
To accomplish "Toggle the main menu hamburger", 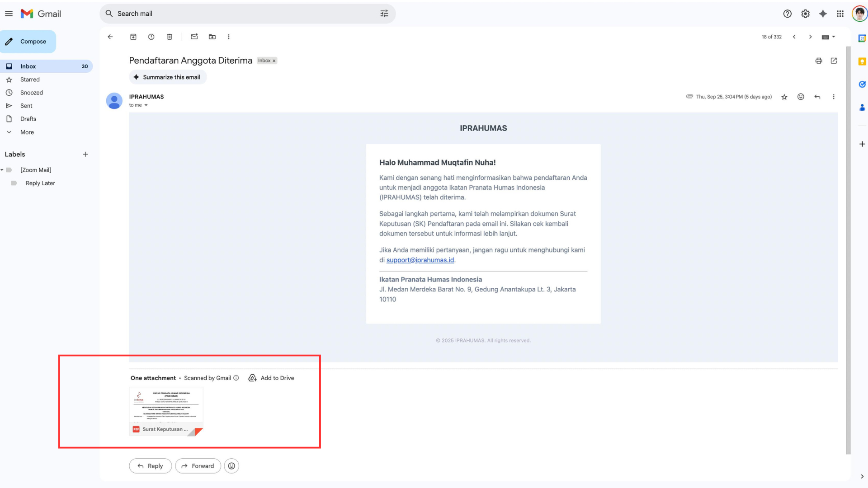I will tap(9, 14).
